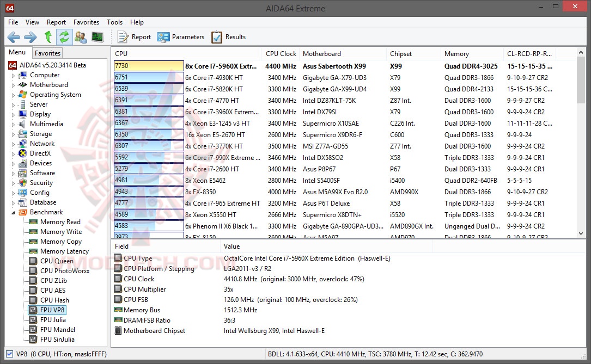591x364 pixels.
Task: Click the monitor diagnostics toolbar icon
Action: click(98, 37)
